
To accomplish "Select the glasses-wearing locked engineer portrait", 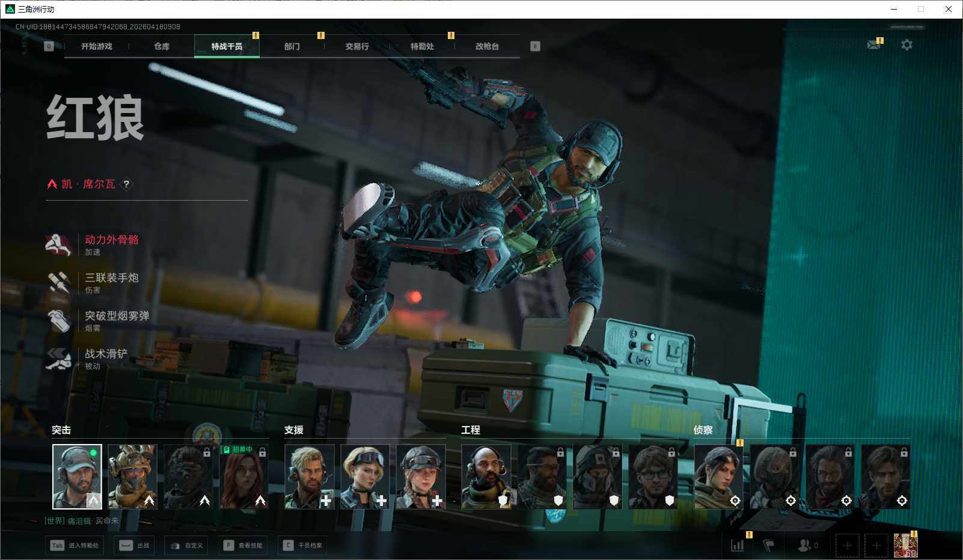I will point(653,476).
